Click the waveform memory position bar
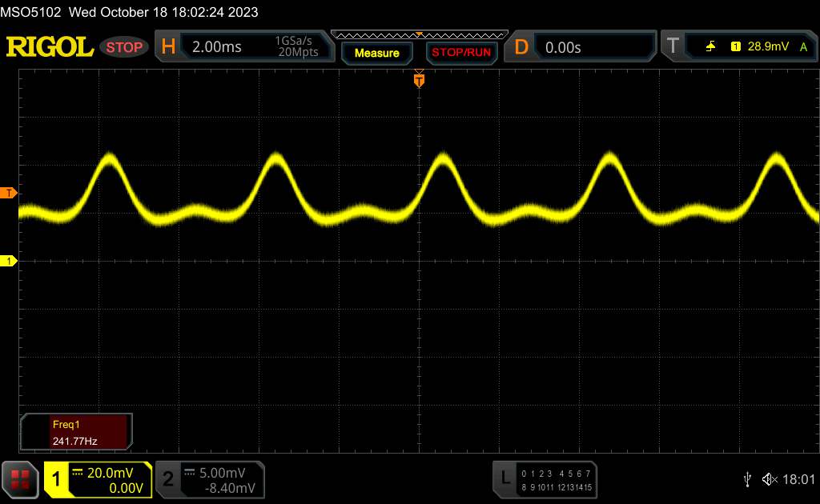This screenshot has width=820, height=504. (x=420, y=35)
